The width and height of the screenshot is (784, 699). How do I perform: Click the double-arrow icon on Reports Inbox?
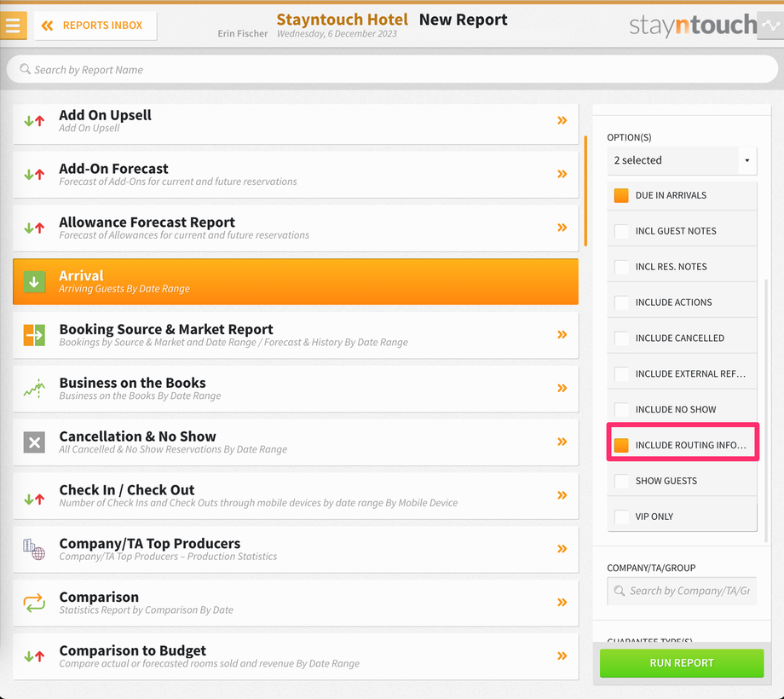coord(48,26)
